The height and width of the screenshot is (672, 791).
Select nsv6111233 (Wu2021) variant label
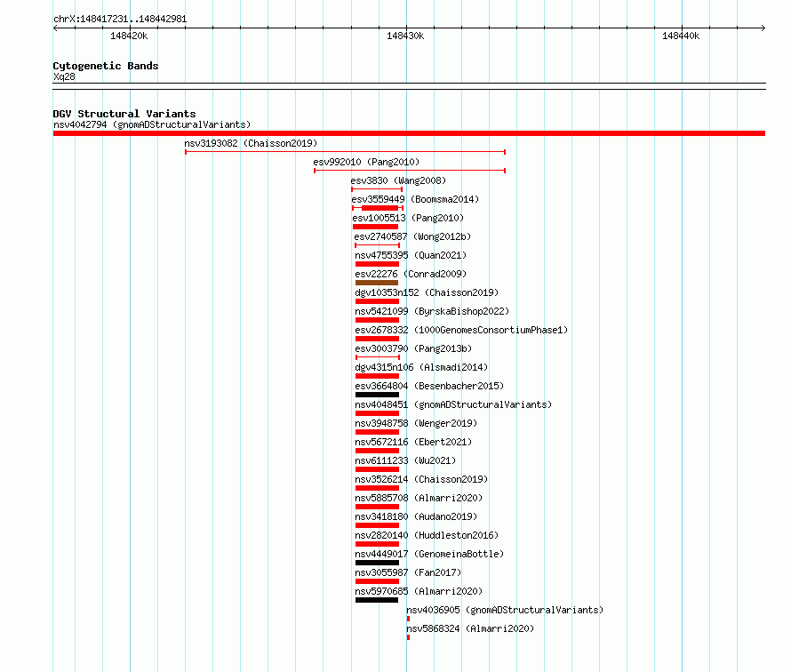(405, 460)
